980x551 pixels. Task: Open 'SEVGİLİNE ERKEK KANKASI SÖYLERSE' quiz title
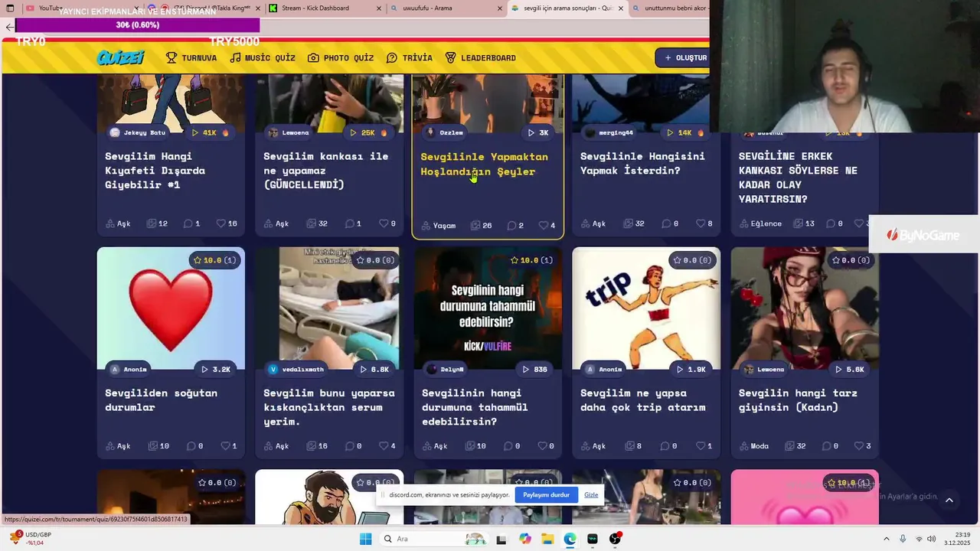pyautogui.click(x=798, y=178)
